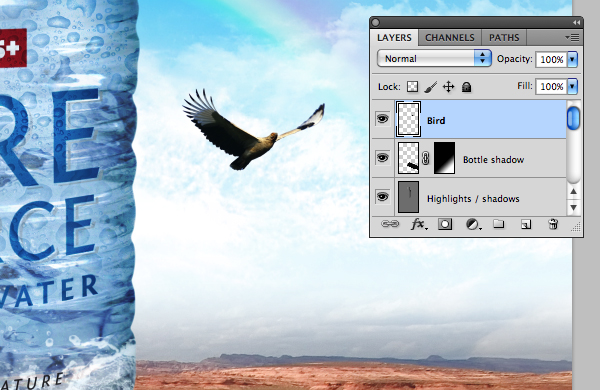The width and height of the screenshot is (600, 390).
Task: Open the Fill slider dropdown arrow
Action: coord(572,86)
